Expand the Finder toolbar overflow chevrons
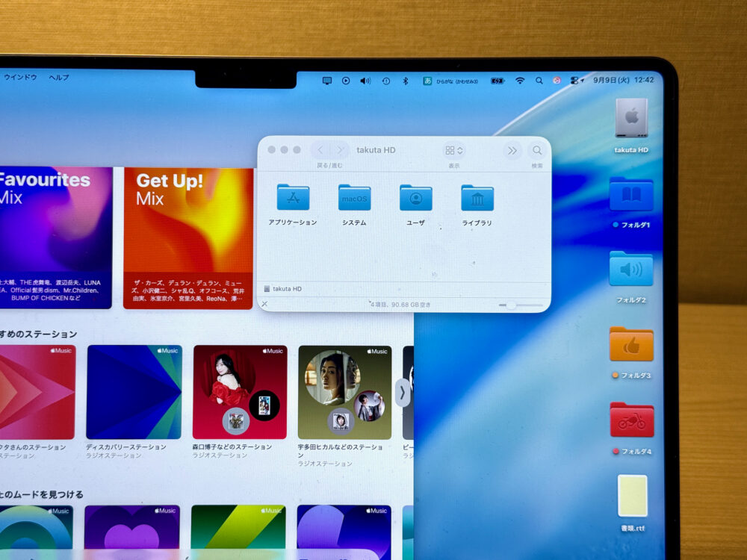Screen dimensions: 747x560 pyautogui.click(x=512, y=151)
